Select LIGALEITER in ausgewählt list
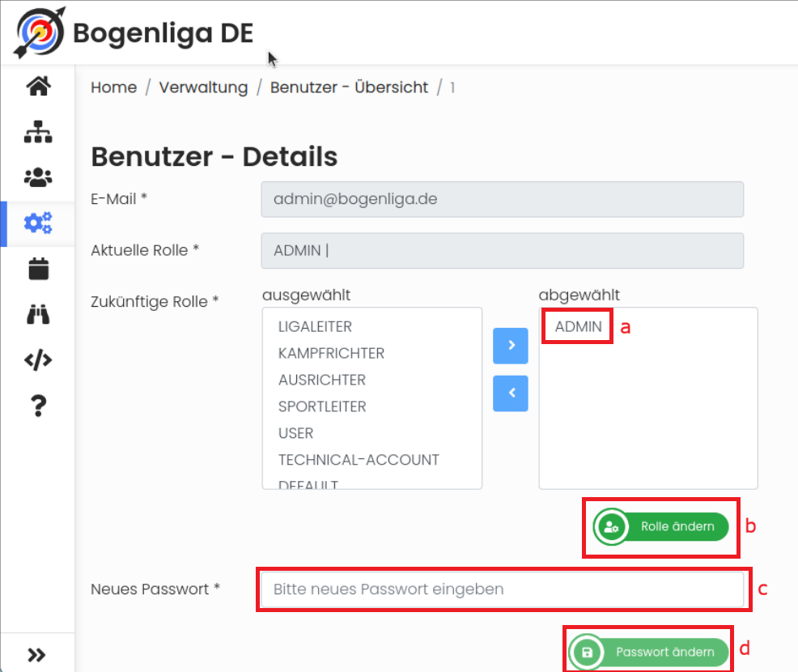Viewport: 798px width, 672px height. [315, 326]
